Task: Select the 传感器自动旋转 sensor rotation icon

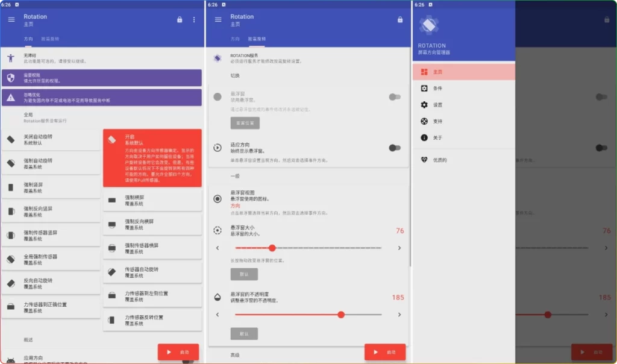Action: pos(111,272)
